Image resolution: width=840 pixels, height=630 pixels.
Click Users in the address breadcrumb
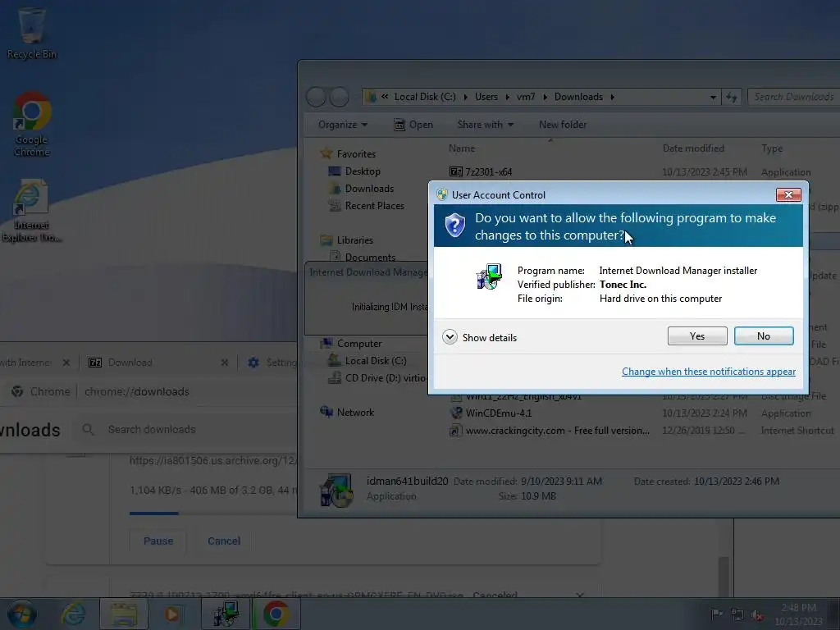(x=486, y=97)
